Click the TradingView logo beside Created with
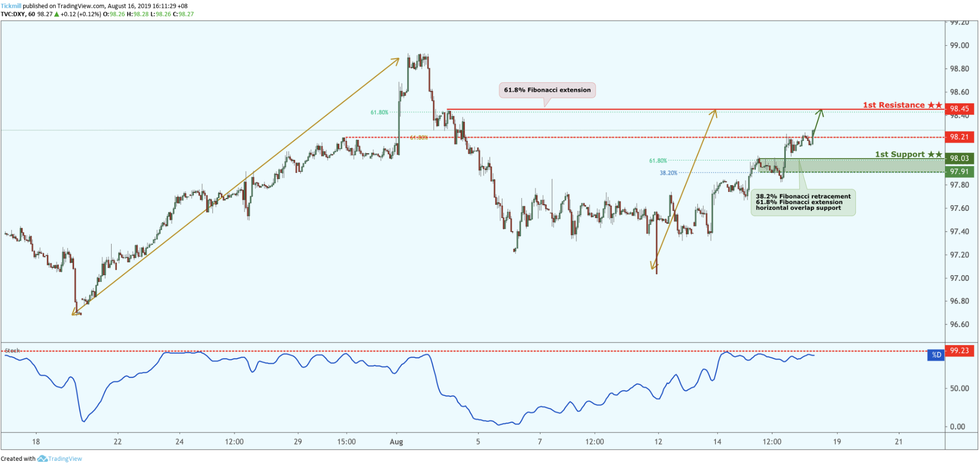The height and width of the screenshot is (467, 980). [x=60, y=459]
